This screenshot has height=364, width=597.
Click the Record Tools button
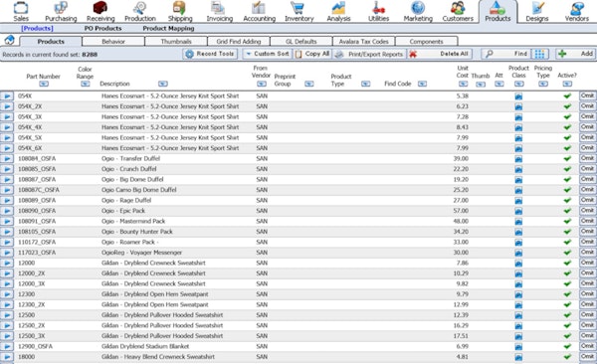click(210, 54)
